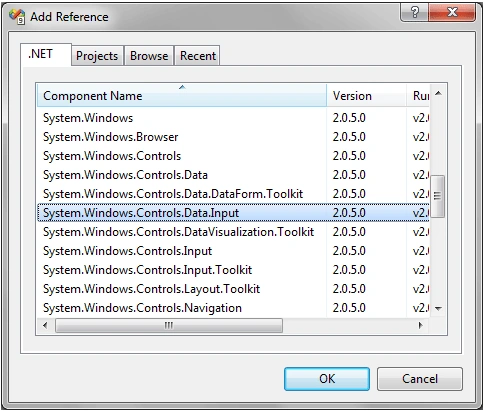Switch to the Projects tab

click(97, 56)
